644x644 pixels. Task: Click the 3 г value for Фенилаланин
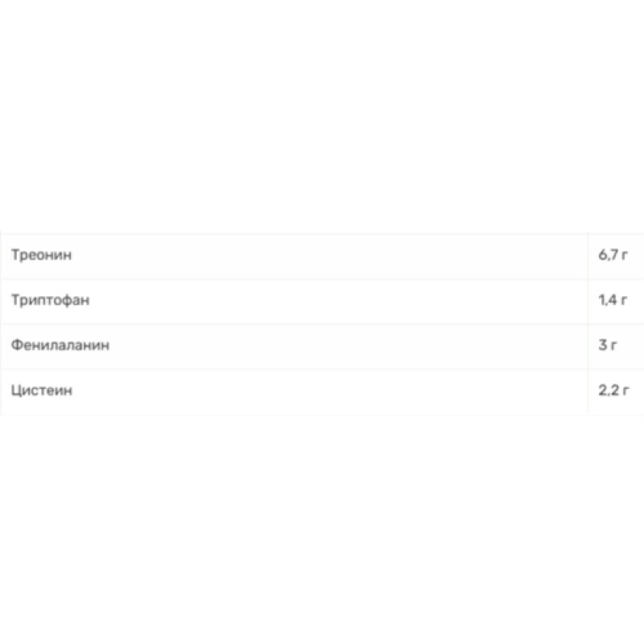(x=607, y=346)
